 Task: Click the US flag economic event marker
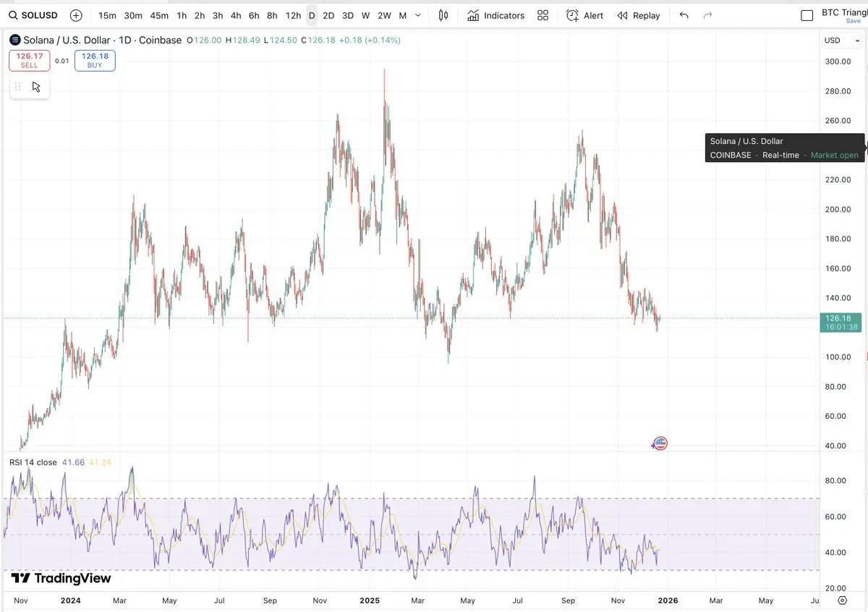[x=660, y=443]
